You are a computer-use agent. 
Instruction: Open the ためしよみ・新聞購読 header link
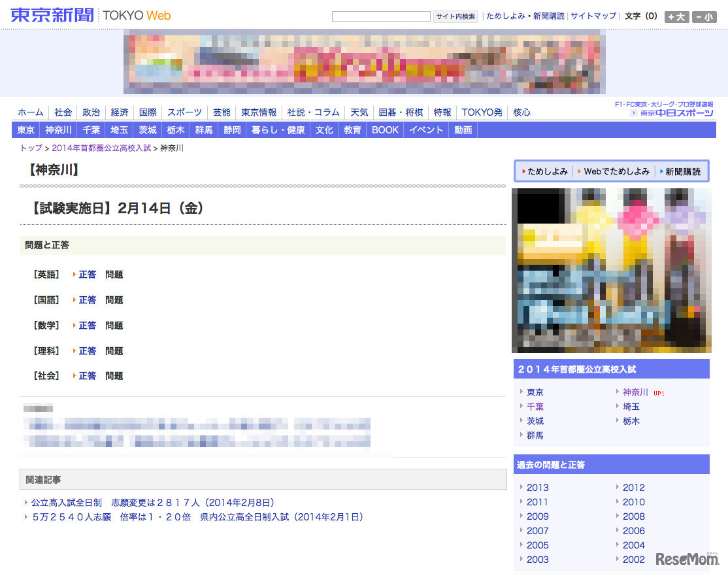tap(525, 16)
